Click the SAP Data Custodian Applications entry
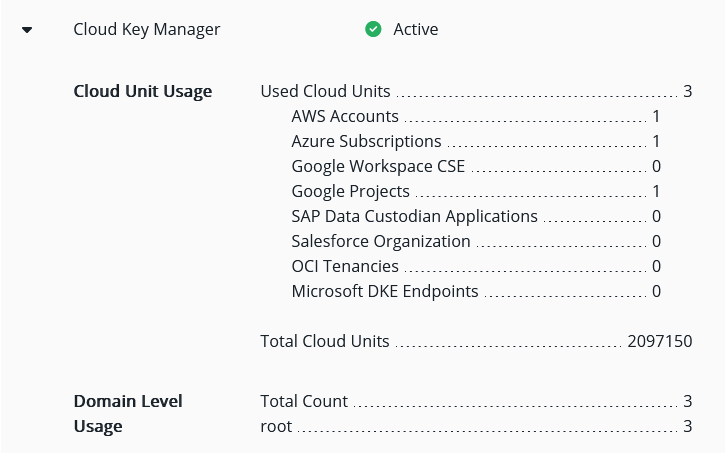Viewport: 725px width, 453px height. (x=414, y=216)
